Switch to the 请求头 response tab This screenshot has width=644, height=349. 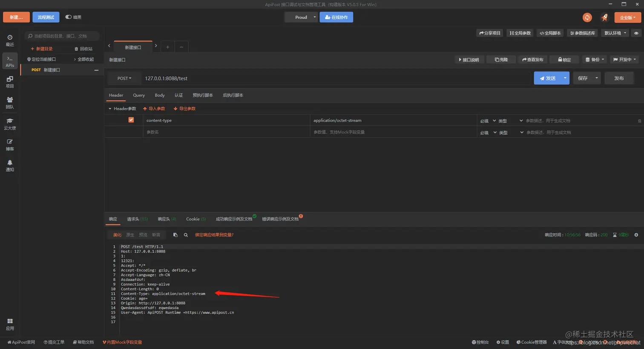click(137, 219)
